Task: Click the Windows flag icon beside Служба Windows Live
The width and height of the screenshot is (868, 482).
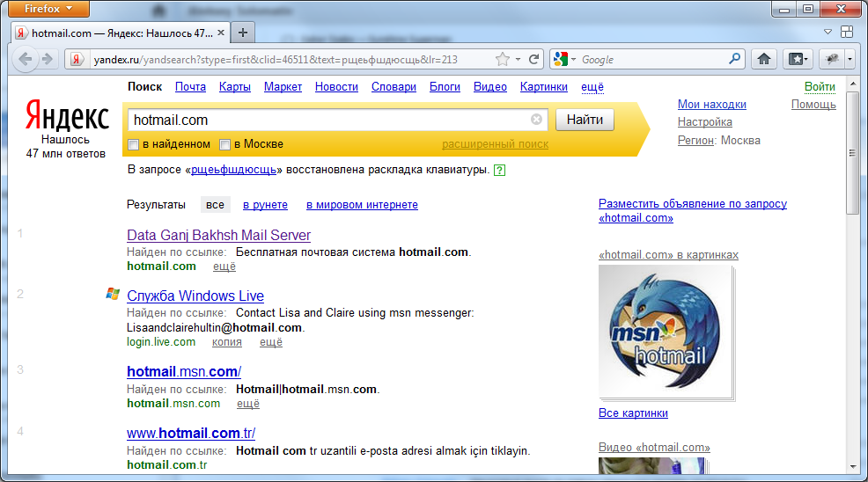Action: point(113,294)
